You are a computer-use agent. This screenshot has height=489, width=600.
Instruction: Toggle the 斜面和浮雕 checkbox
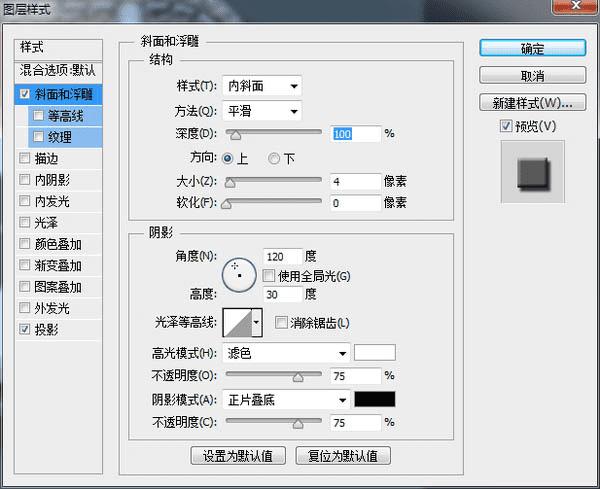[x=25, y=94]
